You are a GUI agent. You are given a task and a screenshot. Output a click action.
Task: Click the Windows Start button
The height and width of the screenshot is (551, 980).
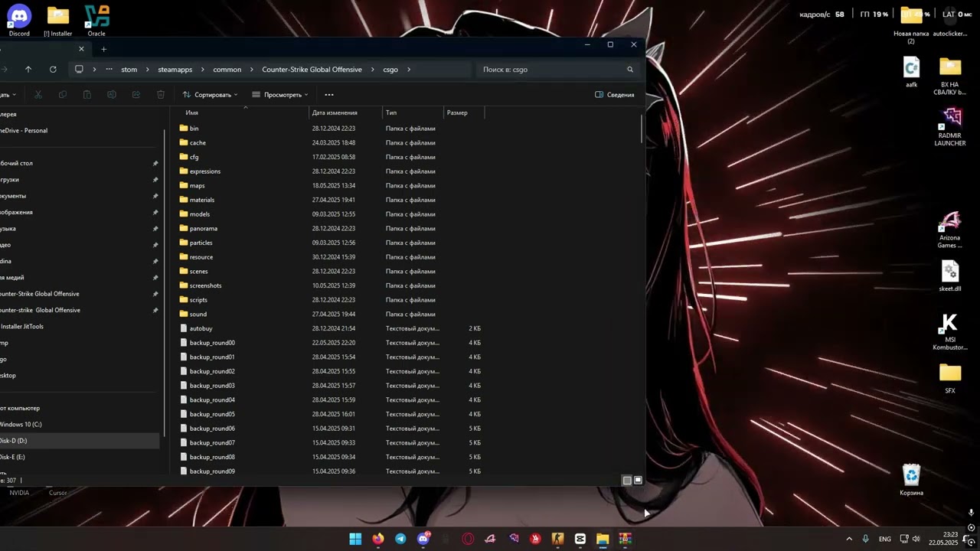click(355, 539)
